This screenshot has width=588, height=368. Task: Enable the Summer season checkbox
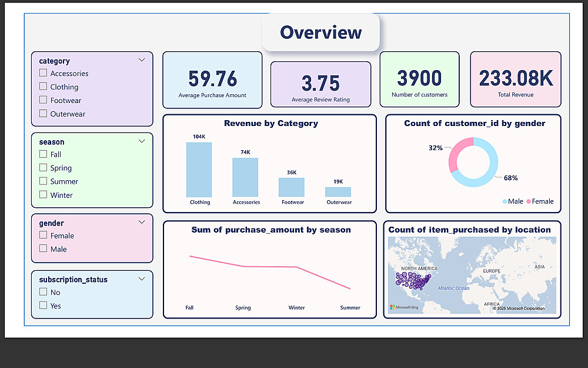(43, 181)
